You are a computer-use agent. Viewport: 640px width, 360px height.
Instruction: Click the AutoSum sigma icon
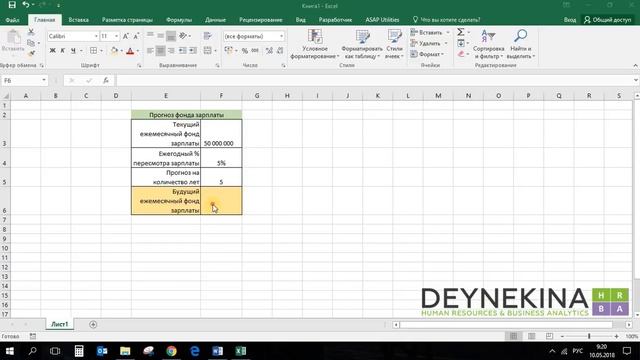pos(461,32)
